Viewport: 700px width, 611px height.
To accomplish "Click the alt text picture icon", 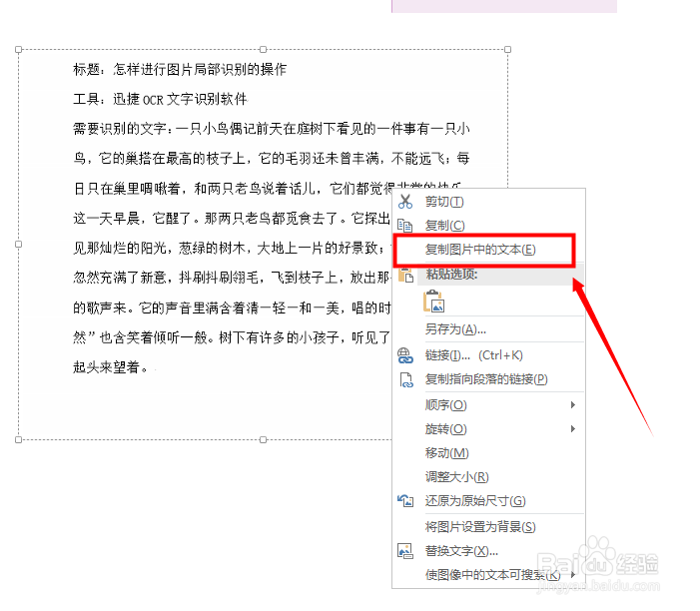I will pyautogui.click(x=405, y=551).
